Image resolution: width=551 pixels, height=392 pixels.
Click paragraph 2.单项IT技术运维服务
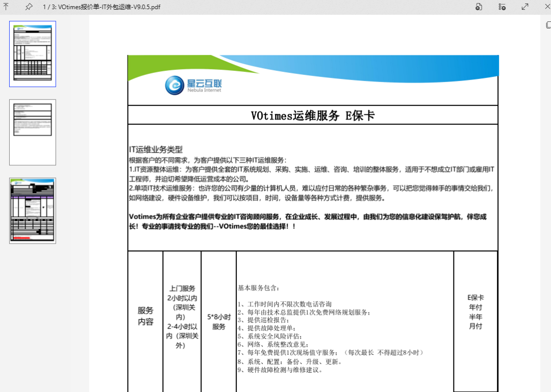(x=311, y=193)
